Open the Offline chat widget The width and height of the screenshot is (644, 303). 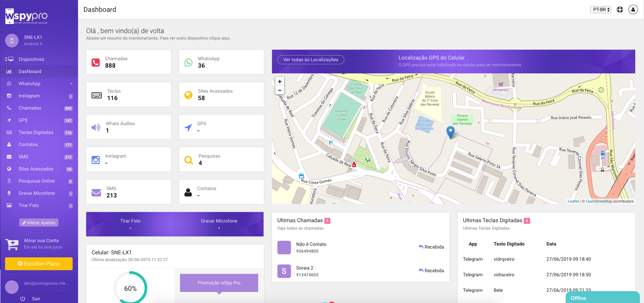[602, 298]
